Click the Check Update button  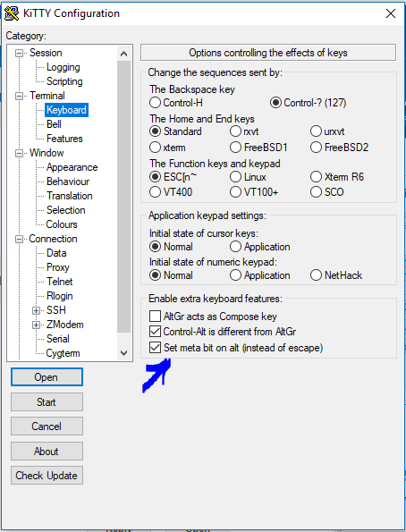pyautogui.click(x=47, y=476)
